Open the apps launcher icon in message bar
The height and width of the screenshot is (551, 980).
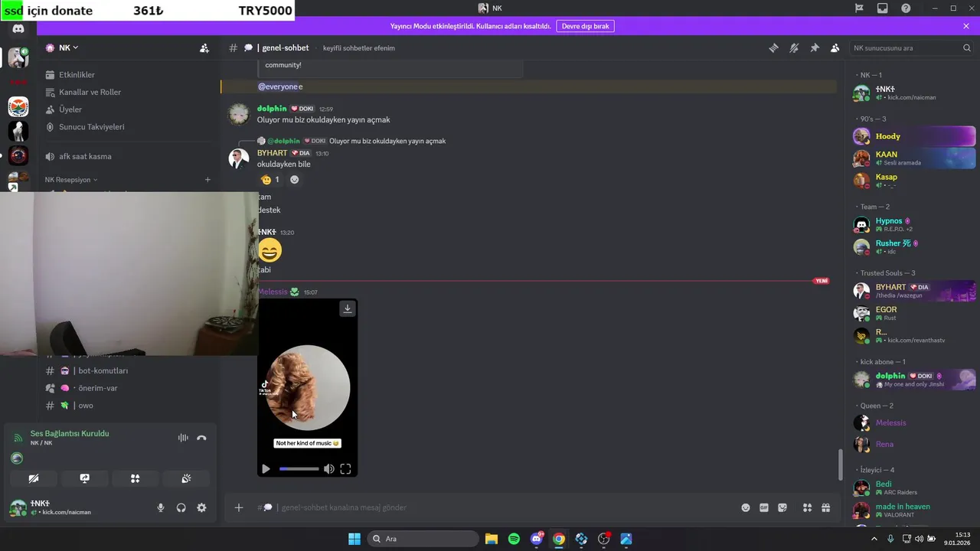click(x=807, y=507)
